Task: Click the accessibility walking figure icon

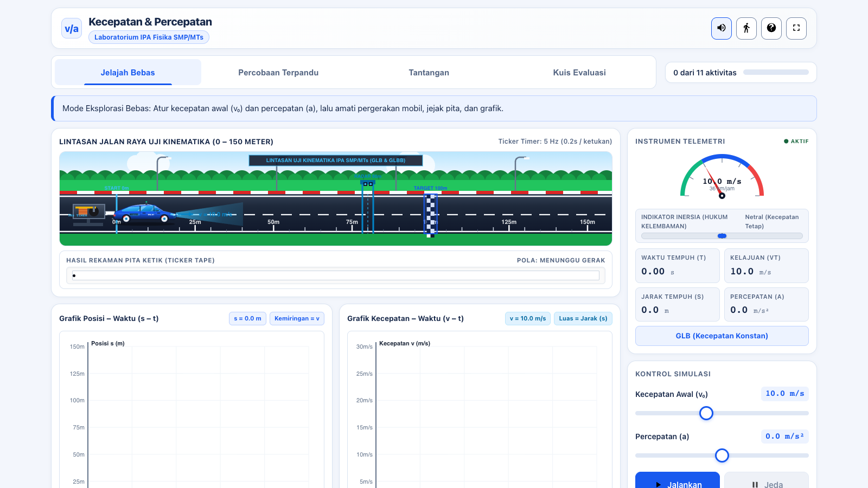Action: pyautogui.click(x=746, y=28)
